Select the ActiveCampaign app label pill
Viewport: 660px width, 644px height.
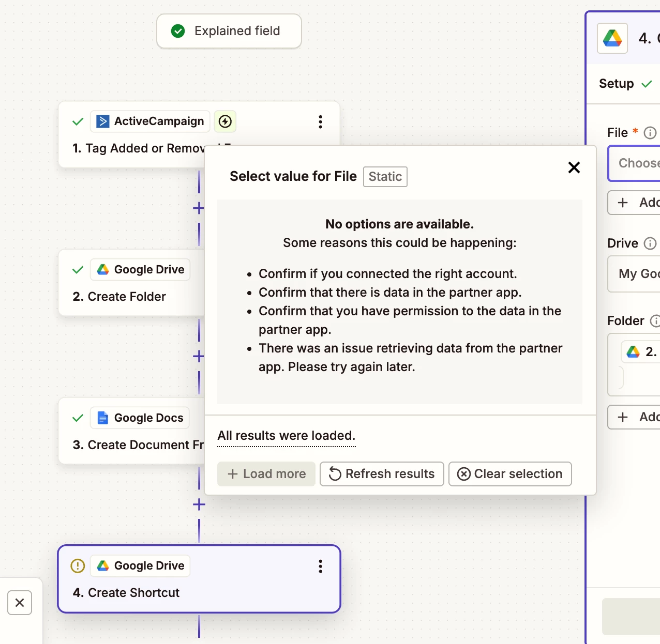tap(150, 121)
